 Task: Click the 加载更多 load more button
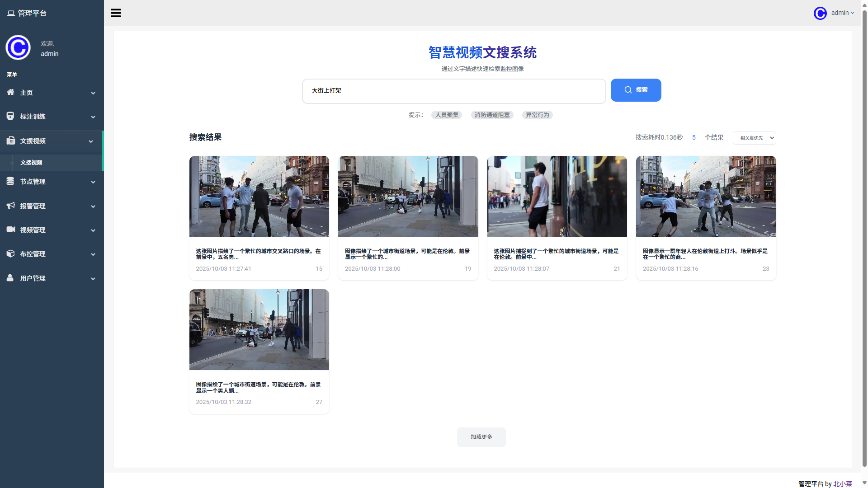[x=481, y=437]
